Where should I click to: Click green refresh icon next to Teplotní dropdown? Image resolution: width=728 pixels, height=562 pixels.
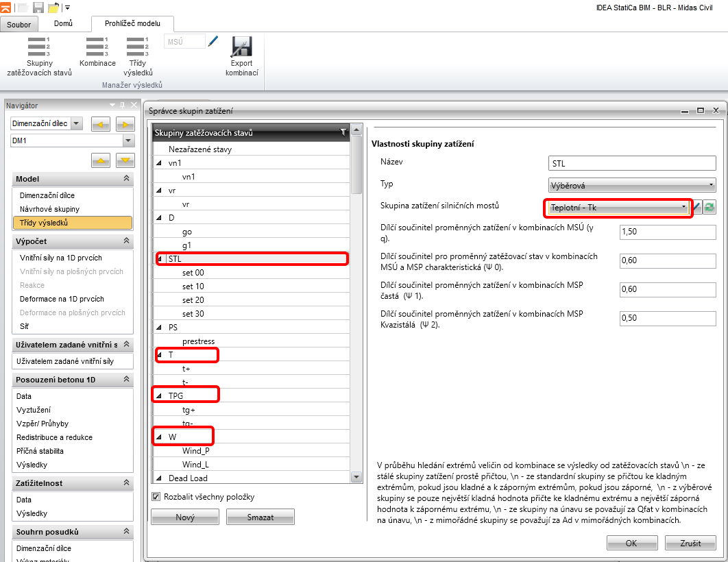[709, 208]
